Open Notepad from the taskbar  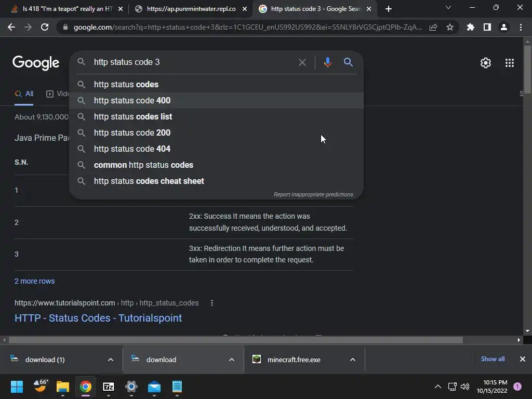click(177, 387)
